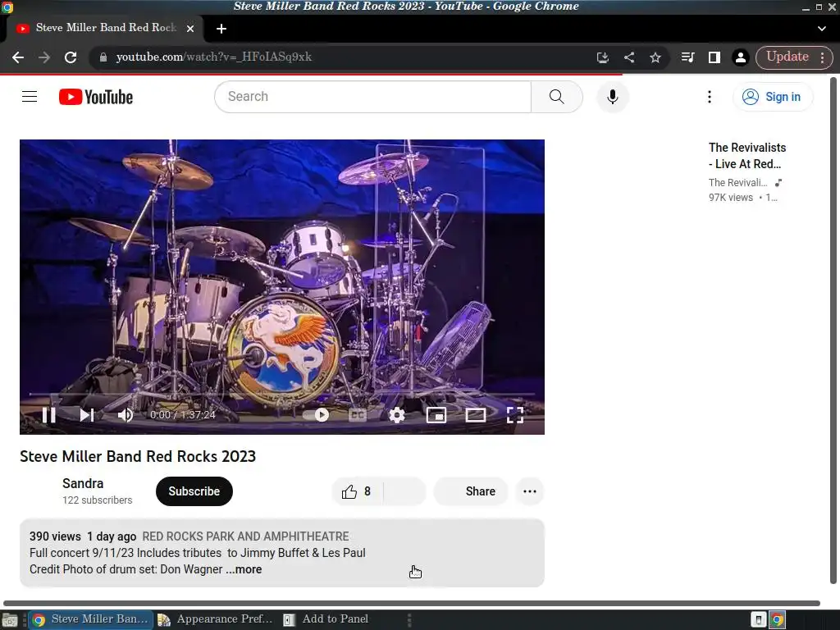Open Chrome profile avatar
The height and width of the screenshot is (630, 840).
click(741, 57)
